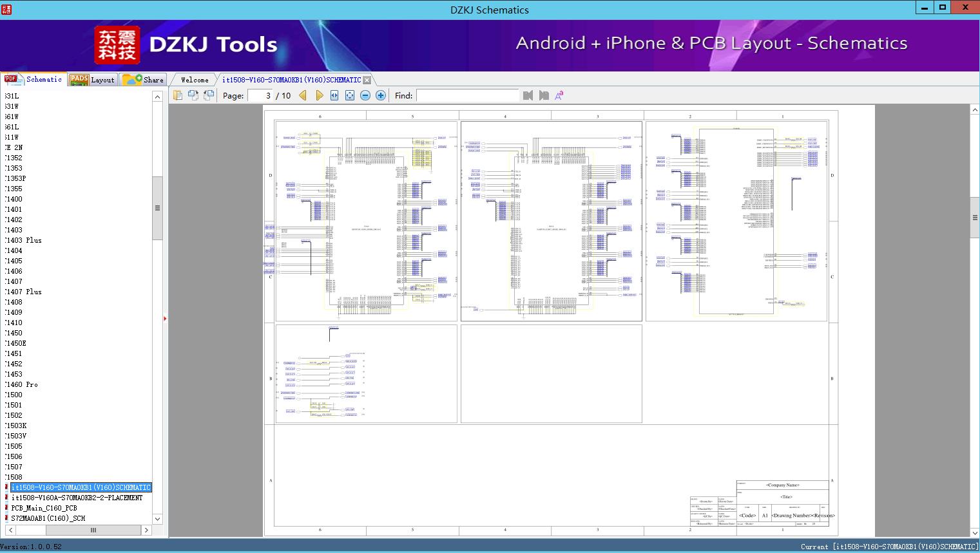The height and width of the screenshot is (553, 980).
Task: Click the cloud icon on Share tab
Action: pos(131,80)
